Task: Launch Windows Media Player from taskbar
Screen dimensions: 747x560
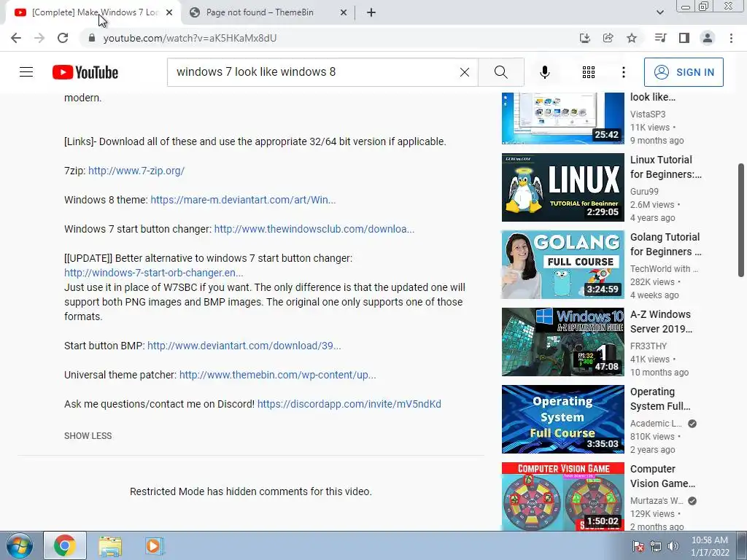Action: pyautogui.click(x=154, y=545)
